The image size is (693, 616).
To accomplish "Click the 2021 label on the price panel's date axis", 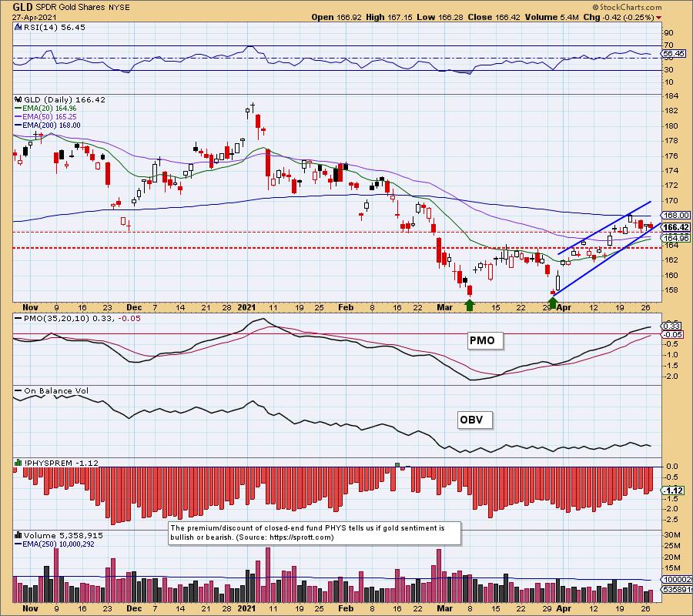I will (246, 307).
